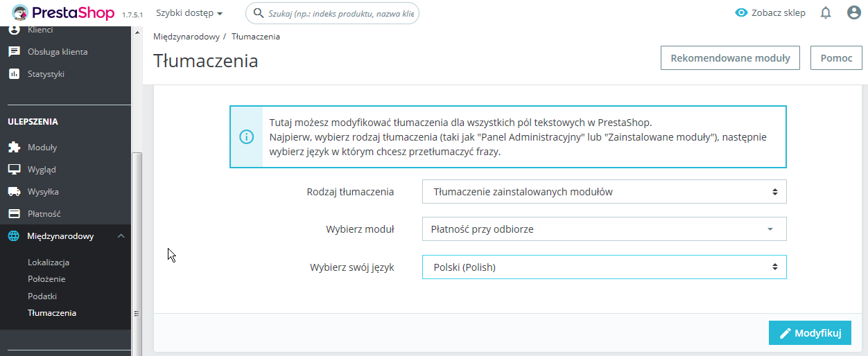Viewport: 868px width, 356px height.
Task: Open the Lokalizacja submenu item
Action: click(x=49, y=262)
